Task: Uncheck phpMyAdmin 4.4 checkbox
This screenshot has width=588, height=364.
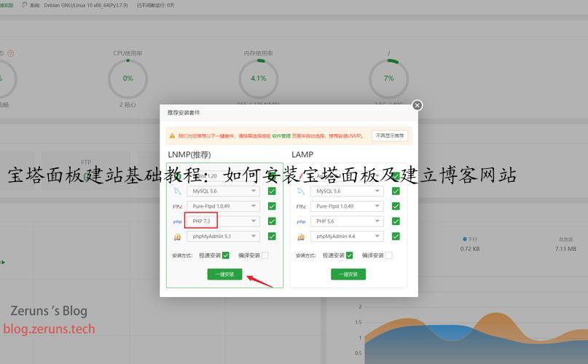Action: (x=396, y=236)
